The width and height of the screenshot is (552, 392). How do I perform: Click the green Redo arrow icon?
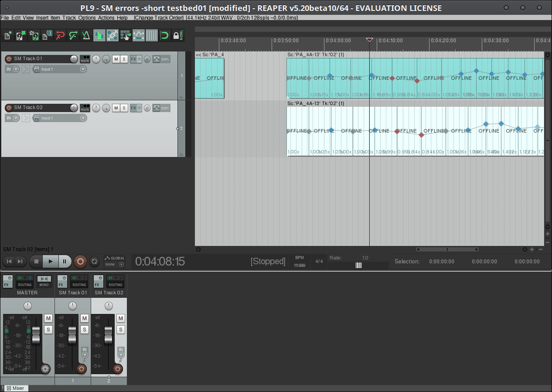[x=73, y=35]
